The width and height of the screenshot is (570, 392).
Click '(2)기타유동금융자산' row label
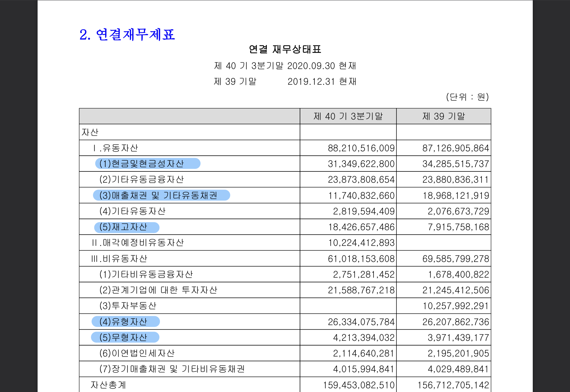point(141,179)
